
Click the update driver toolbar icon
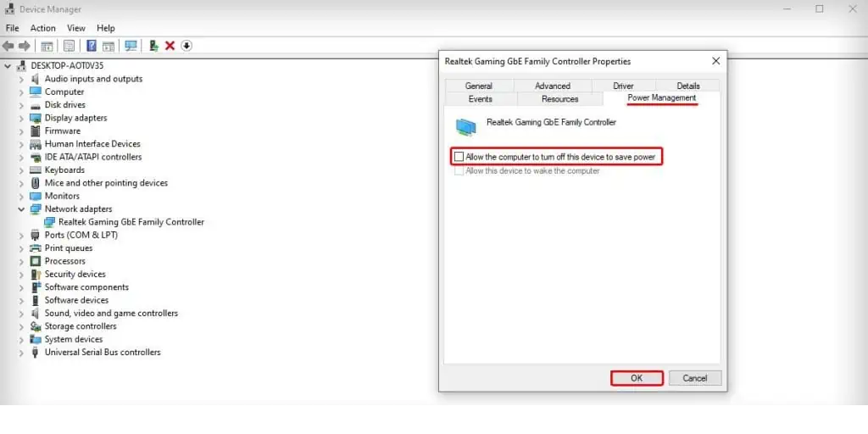(x=153, y=46)
